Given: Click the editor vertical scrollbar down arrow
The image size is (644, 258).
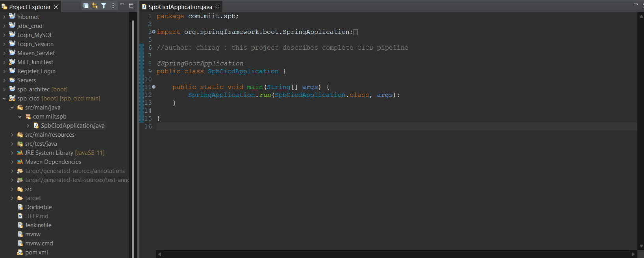Looking at the screenshot, I should pyautogui.click(x=641, y=246).
